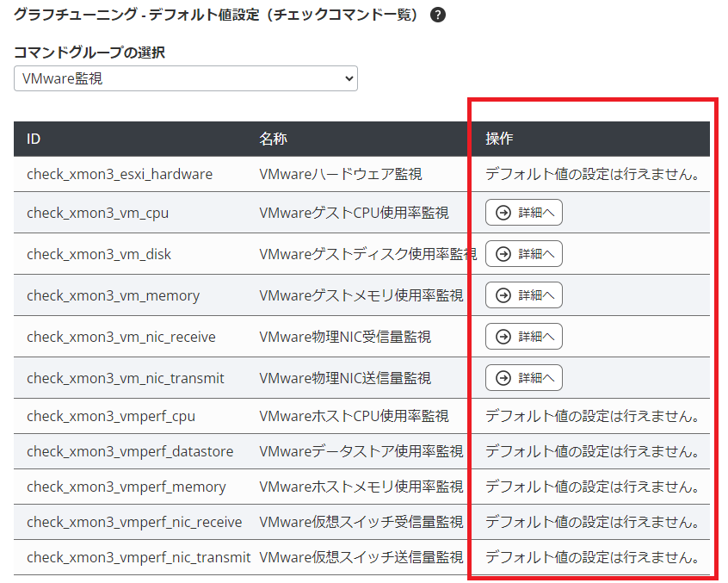
Task: Select VMware監視 in the combo box
Action: point(185,78)
